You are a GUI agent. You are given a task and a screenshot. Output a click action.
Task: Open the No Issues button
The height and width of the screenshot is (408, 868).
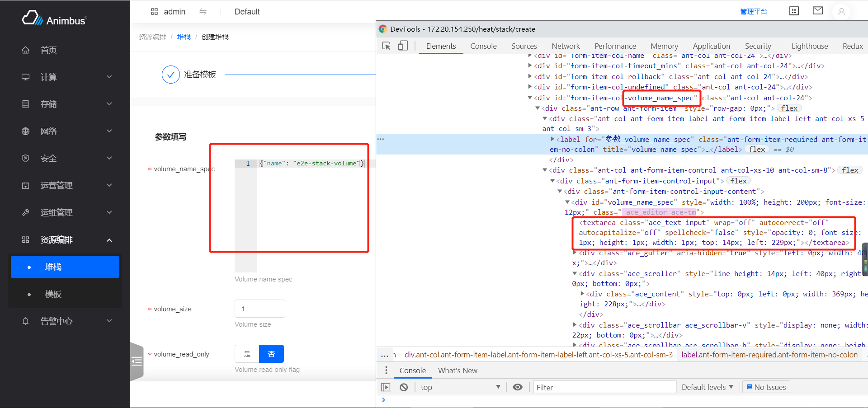coord(765,387)
